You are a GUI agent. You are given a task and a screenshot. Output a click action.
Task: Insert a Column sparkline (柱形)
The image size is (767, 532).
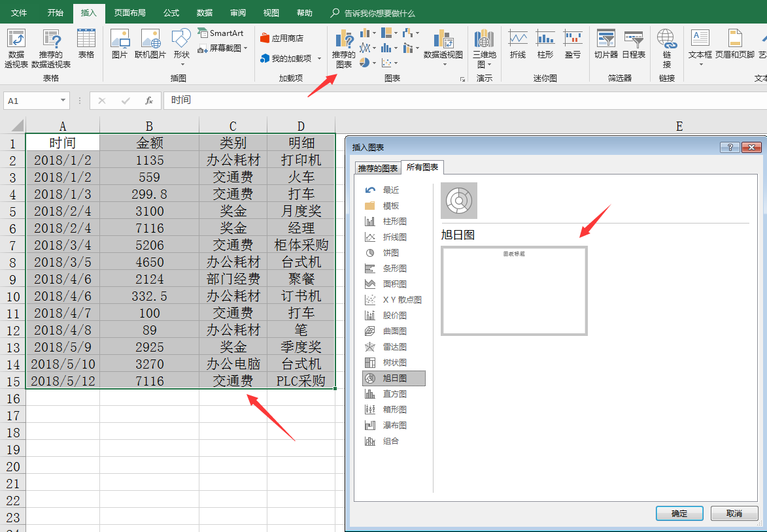545,44
